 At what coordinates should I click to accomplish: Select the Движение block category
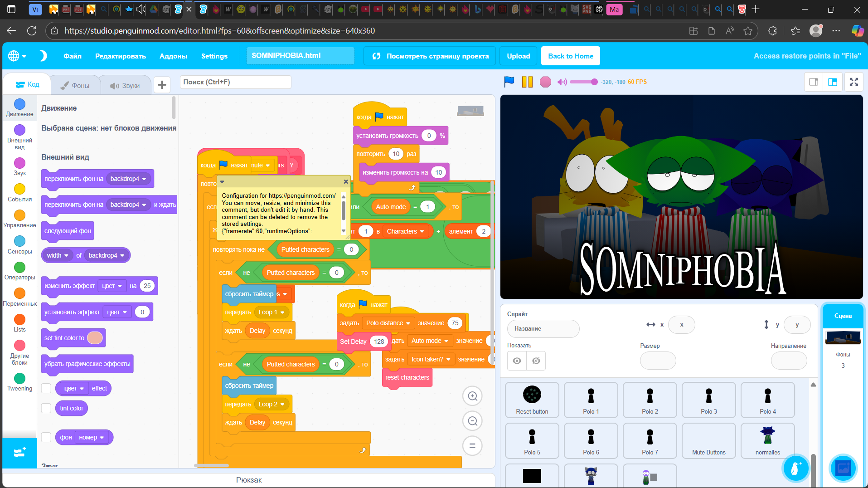[x=19, y=107]
